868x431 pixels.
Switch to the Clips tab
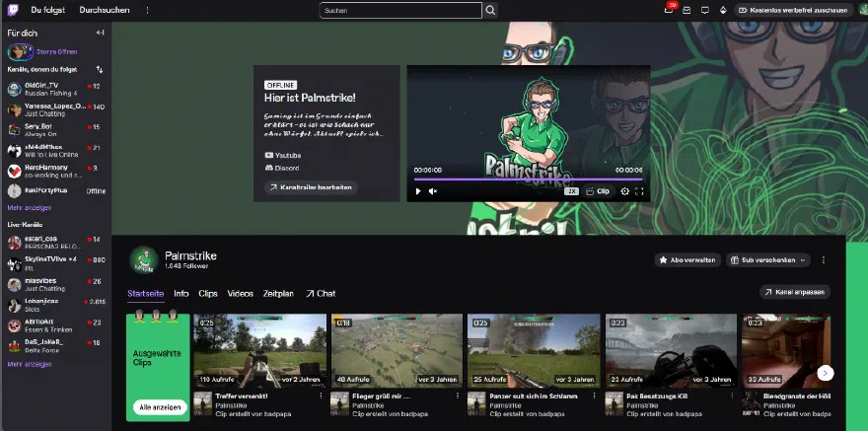(208, 294)
